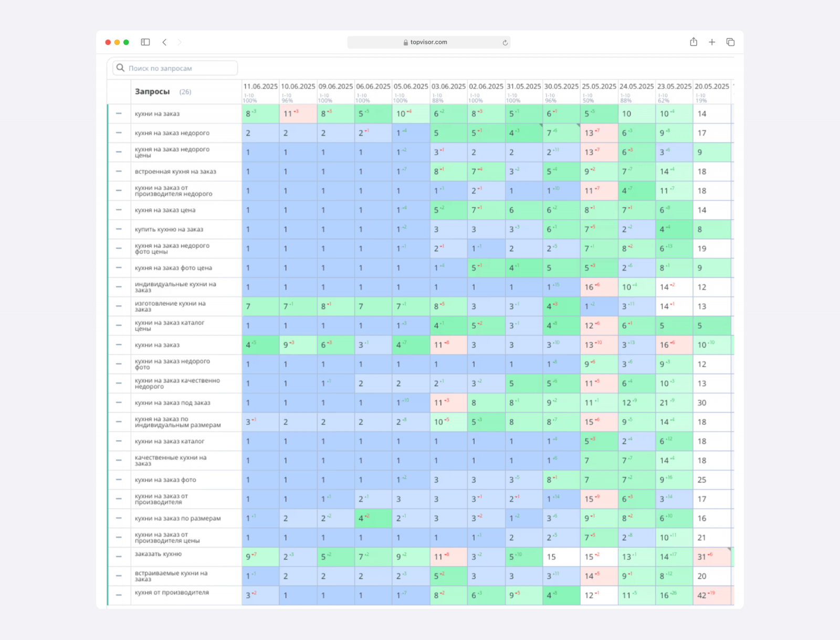The width and height of the screenshot is (840, 640).
Task: Click minus icon beside 'кухни на заказ под заказ'
Action: click(119, 402)
